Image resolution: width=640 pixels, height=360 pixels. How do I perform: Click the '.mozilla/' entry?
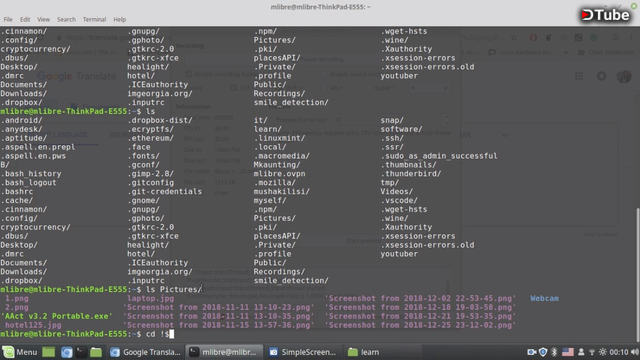274,182
